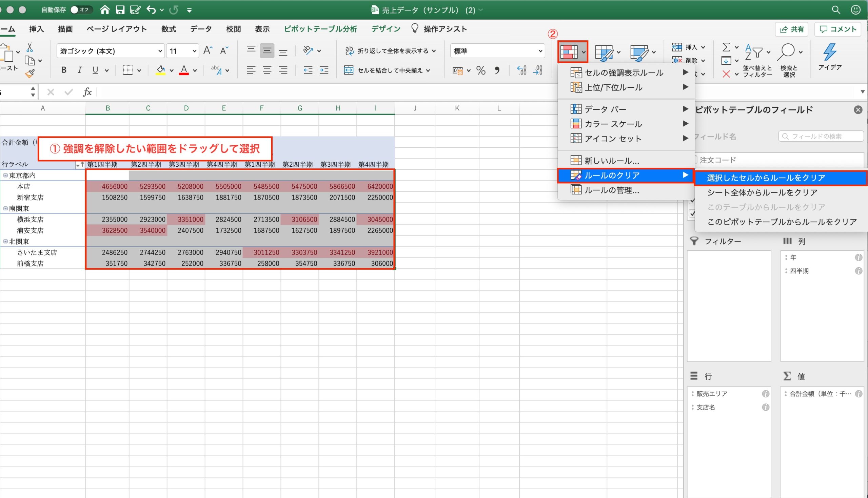This screenshot has width=868, height=498.
Task: Click the formula bar input
Action: pyautogui.click(x=477, y=92)
